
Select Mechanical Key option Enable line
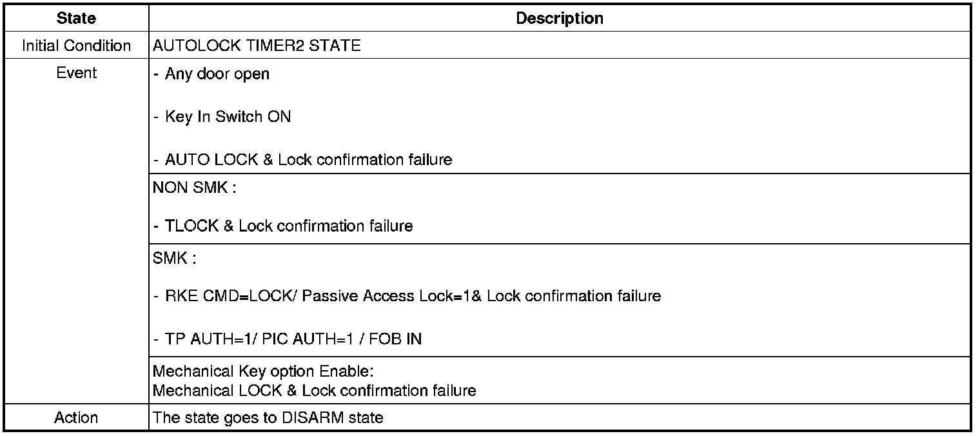pyautogui.click(x=263, y=372)
